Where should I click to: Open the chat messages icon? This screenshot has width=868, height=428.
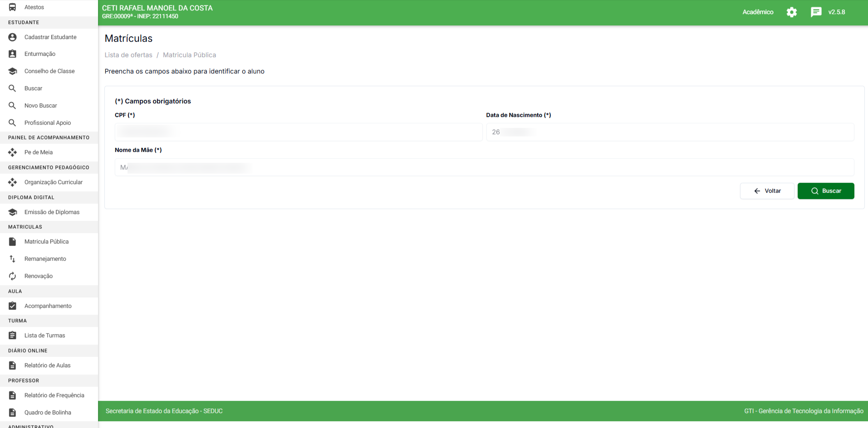816,12
